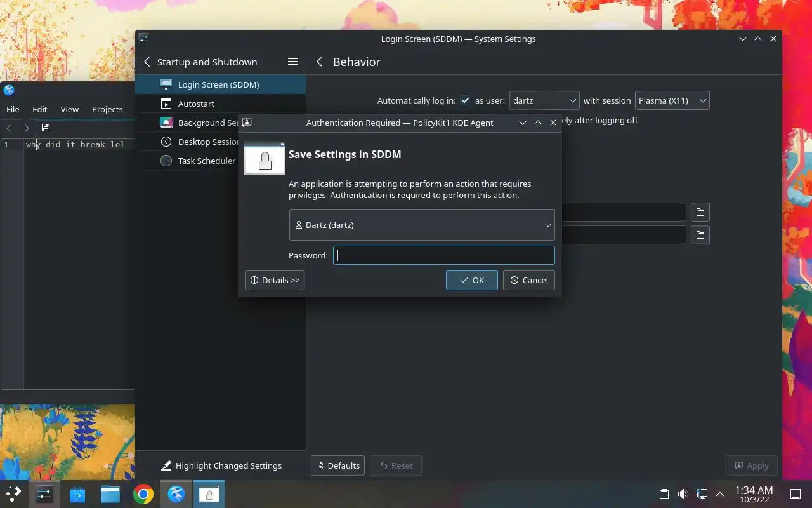The image size is (812, 508).
Task: Click the lock icon in authentication dialog
Action: point(265,158)
